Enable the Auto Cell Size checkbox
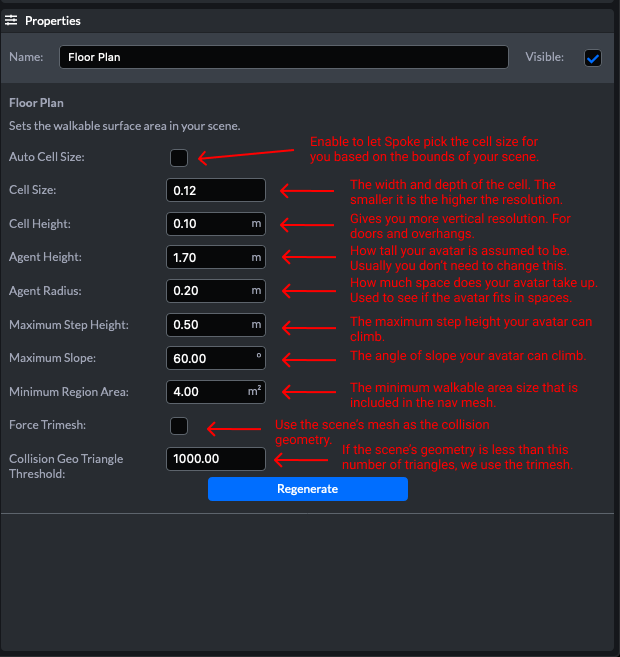The image size is (620, 657). pyautogui.click(x=178, y=157)
